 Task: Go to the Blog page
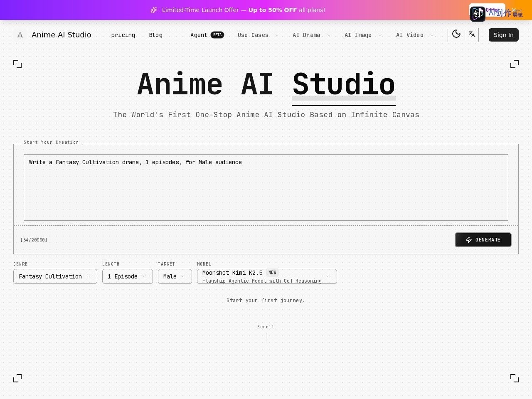click(156, 35)
